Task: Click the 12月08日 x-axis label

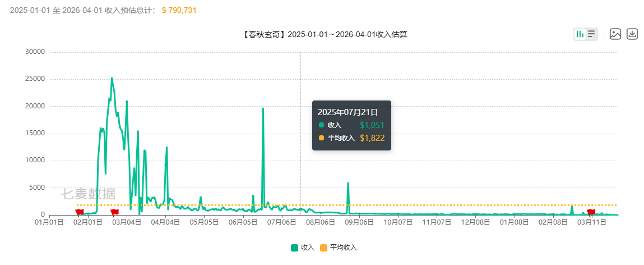Action: pos(475,222)
